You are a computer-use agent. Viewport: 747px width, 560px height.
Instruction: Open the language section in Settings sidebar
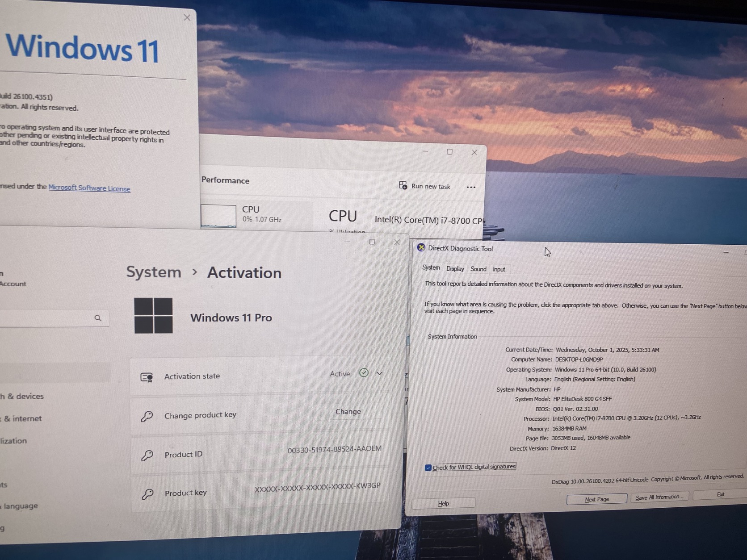(19, 506)
